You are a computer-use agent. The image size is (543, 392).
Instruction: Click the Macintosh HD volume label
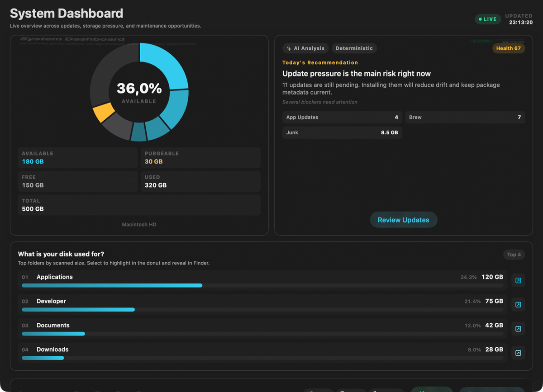[139, 225]
